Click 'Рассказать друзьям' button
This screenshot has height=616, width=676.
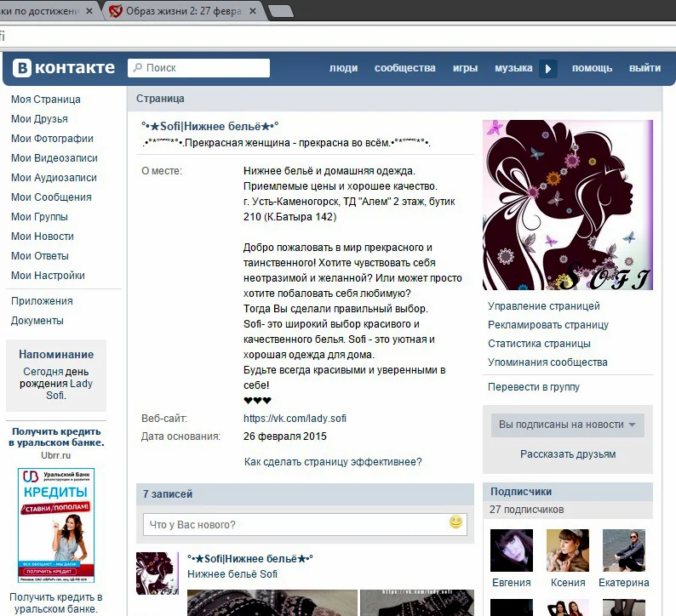pyautogui.click(x=568, y=454)
